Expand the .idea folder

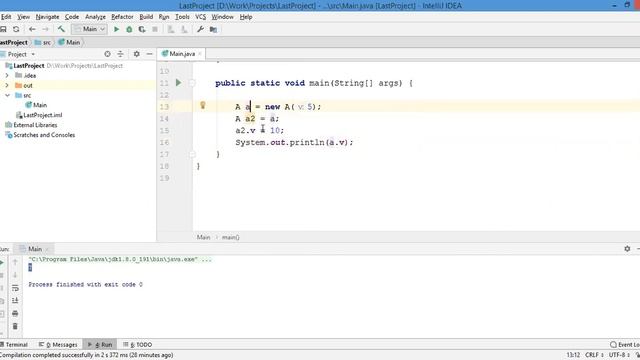click(7, 76)
